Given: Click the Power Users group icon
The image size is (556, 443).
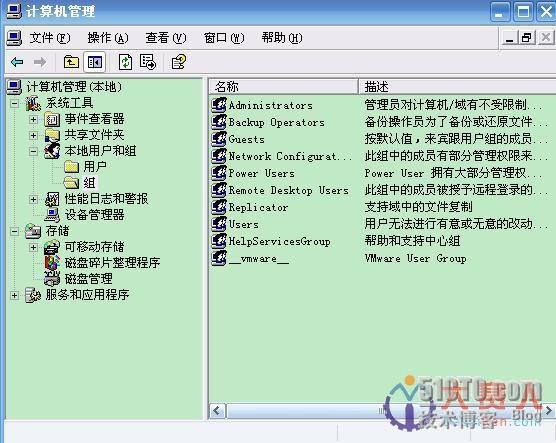Looking at the screenshot, I should pyautogui.click(x=219, y=173).
